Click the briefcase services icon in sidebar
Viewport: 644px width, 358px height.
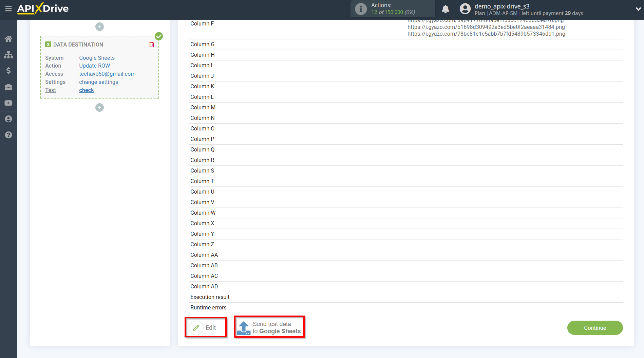point(8,87)
